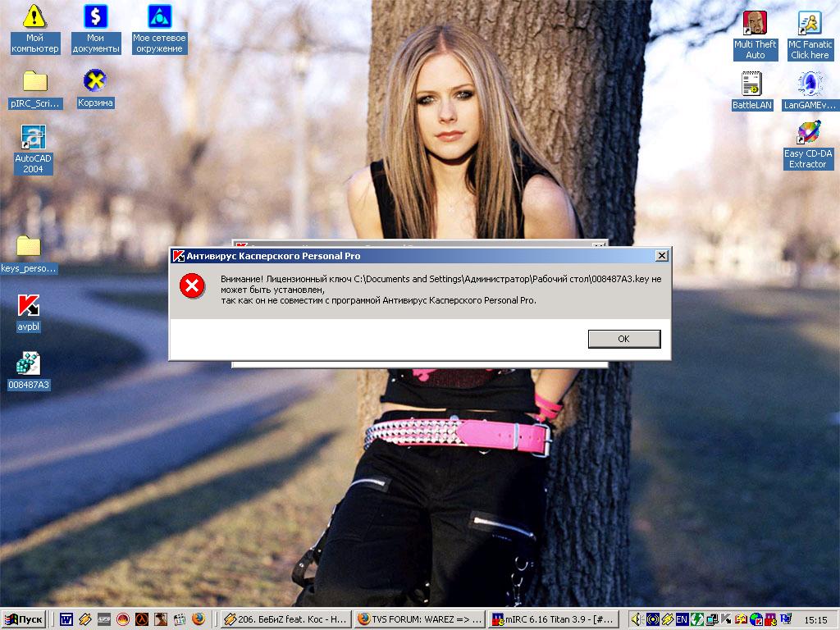Open Мой компьютер desktop icon
The width and height of the screenshot is (840, 630).
[34, 16]
